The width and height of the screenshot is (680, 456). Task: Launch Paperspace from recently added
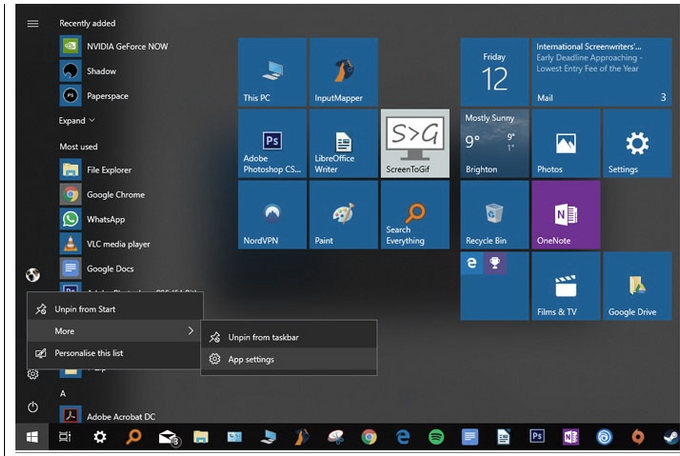[x=95, y=96]
